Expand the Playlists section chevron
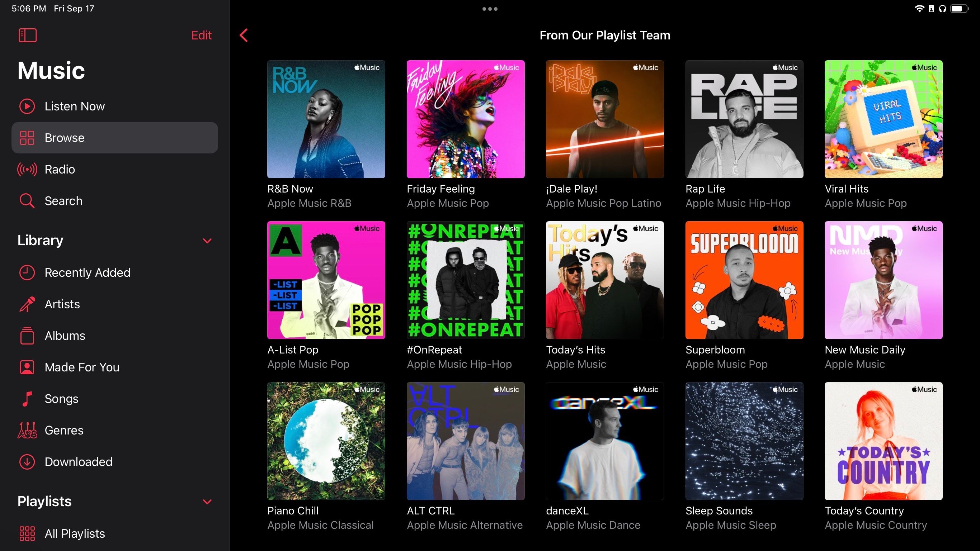The image size is (980, 551). coord(208,501)
